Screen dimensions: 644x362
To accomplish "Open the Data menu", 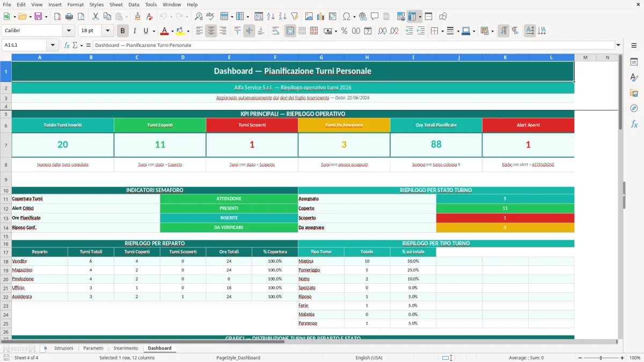I will pyautogui.click(x=134, y=4).
